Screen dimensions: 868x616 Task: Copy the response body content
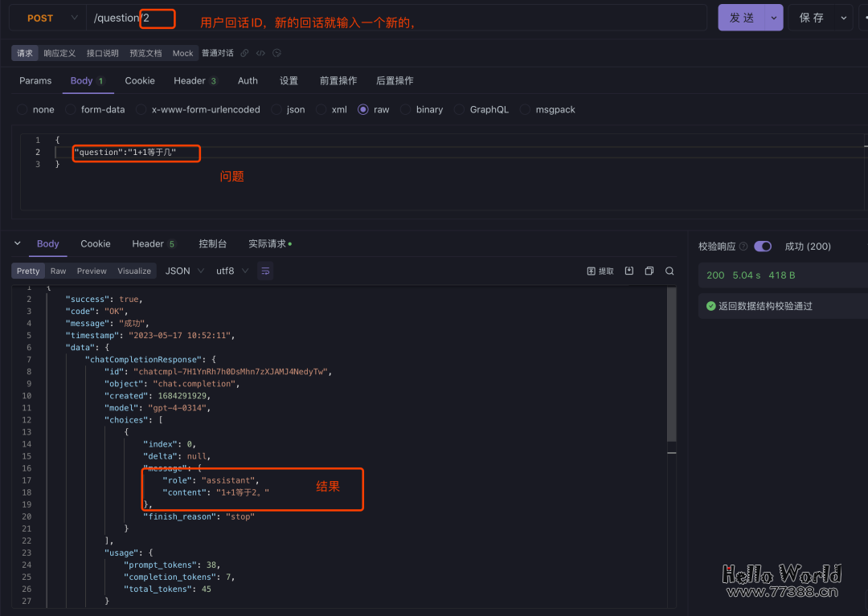pyautogui.click(x=649, y=271)
